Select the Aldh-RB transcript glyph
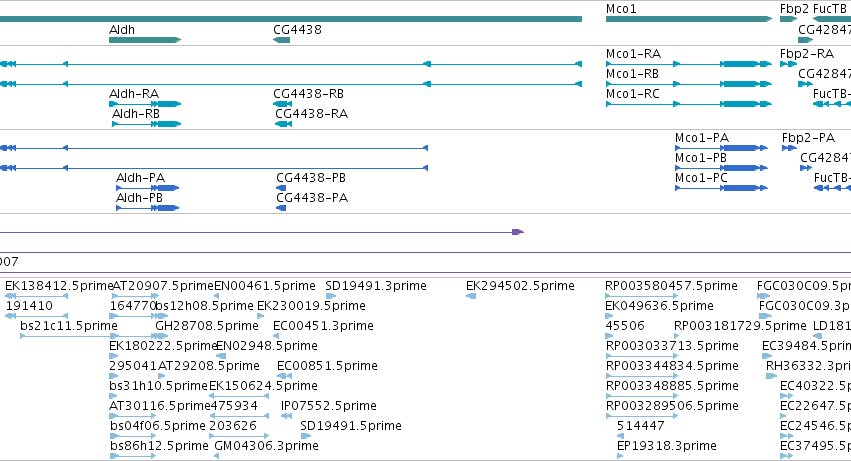This screenshot has height=461, width=851. click(x=147, y=124)
